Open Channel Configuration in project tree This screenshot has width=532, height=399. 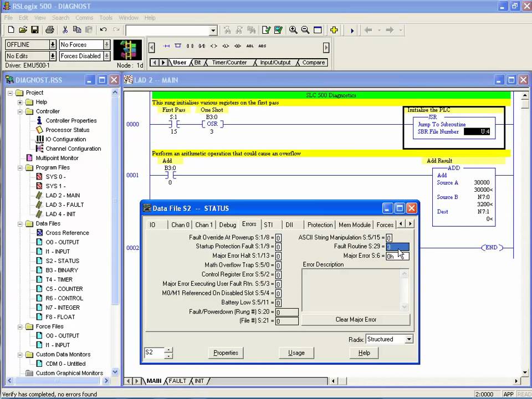73,149
